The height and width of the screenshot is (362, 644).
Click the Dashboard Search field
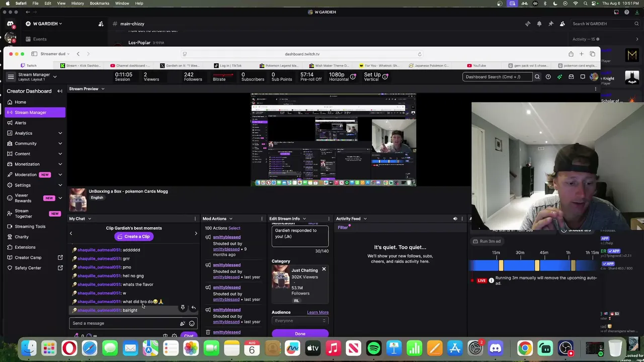497,77
